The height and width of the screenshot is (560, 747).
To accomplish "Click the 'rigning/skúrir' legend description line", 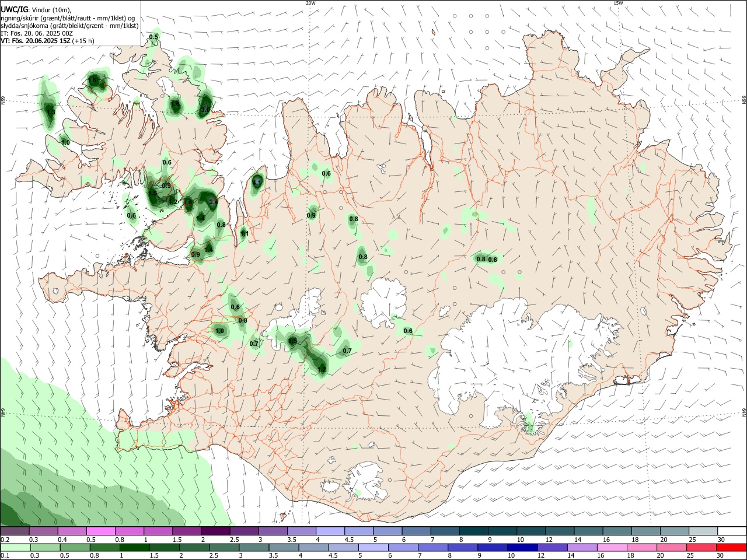I will click(x=68, y=17).
